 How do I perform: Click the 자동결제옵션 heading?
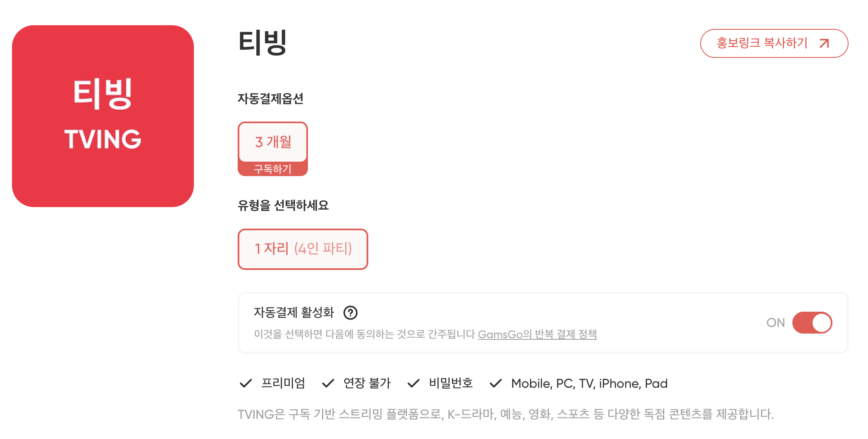tap(271, 98)
